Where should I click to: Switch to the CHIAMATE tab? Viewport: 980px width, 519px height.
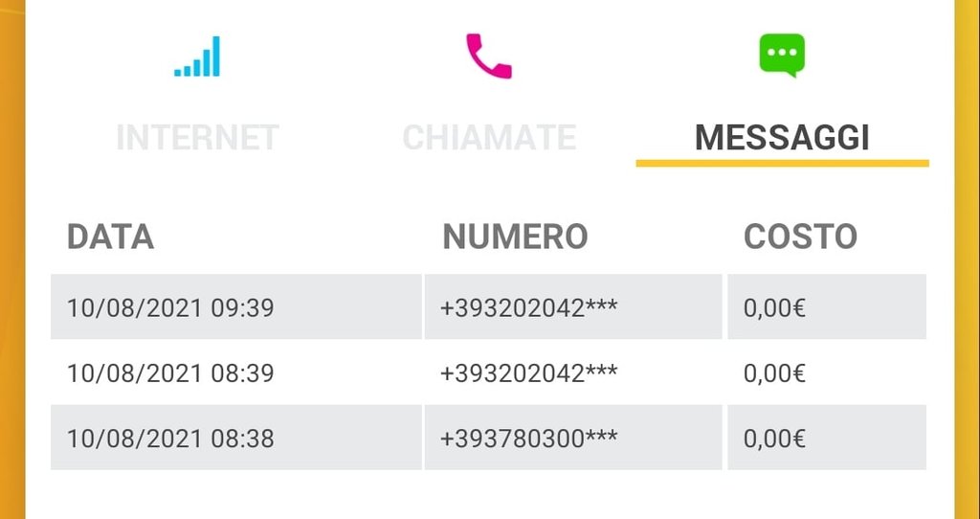pos(489,138)
